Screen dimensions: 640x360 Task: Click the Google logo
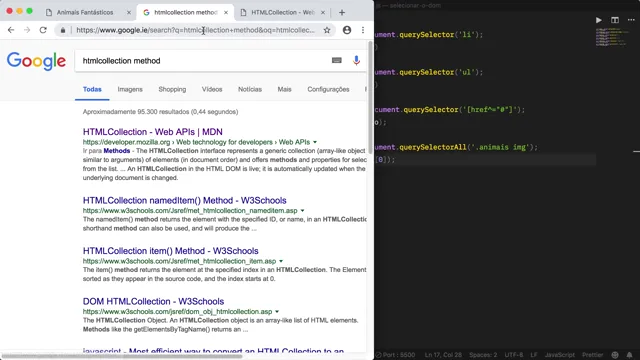(x=36, y=61)
